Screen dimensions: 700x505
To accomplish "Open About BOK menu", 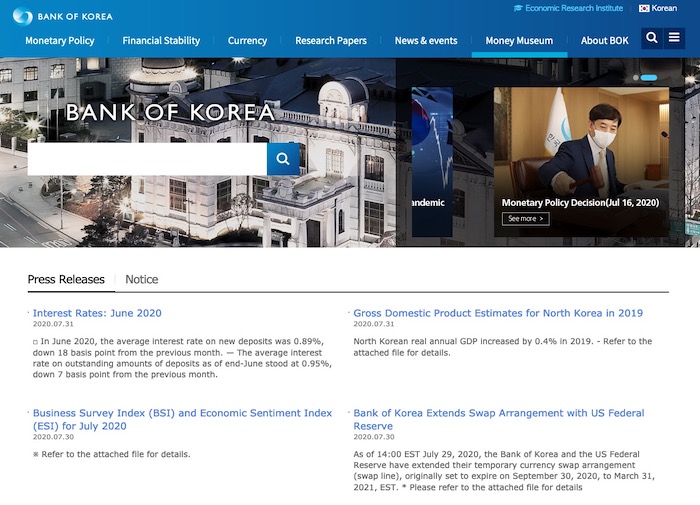I will point(604,41).
